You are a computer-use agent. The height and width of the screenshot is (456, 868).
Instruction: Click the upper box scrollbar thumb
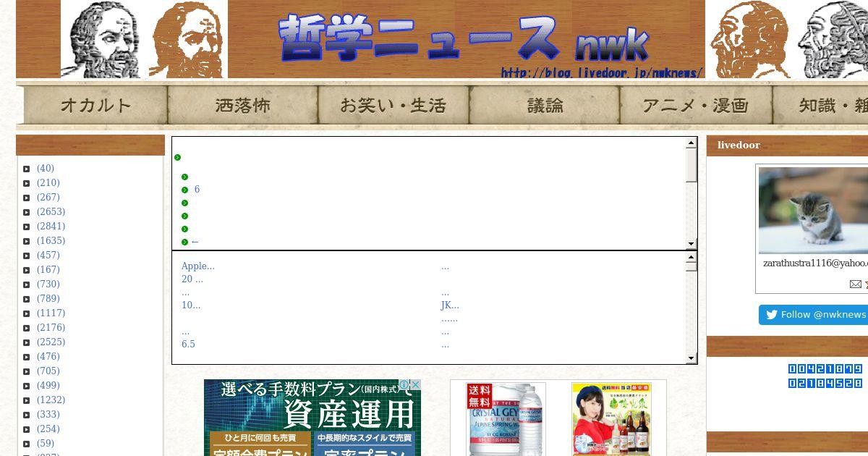692,166
